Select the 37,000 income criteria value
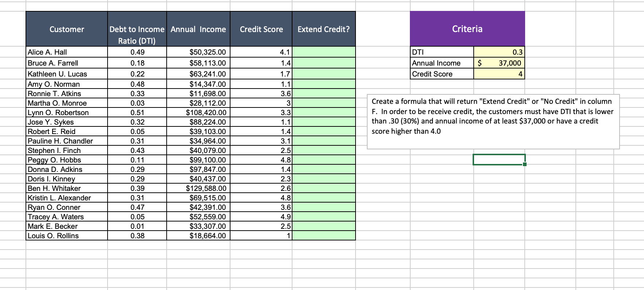Viewport: 644px width, 290px height. [499, 63]
